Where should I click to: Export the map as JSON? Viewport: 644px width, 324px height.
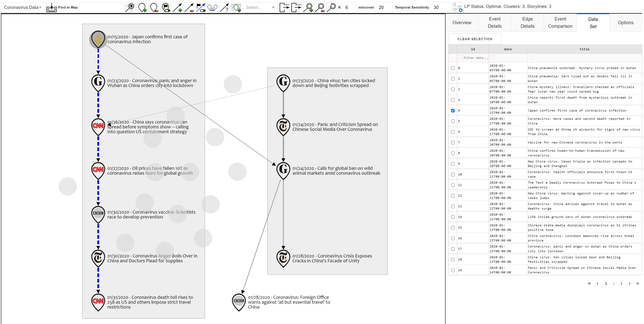296,7
